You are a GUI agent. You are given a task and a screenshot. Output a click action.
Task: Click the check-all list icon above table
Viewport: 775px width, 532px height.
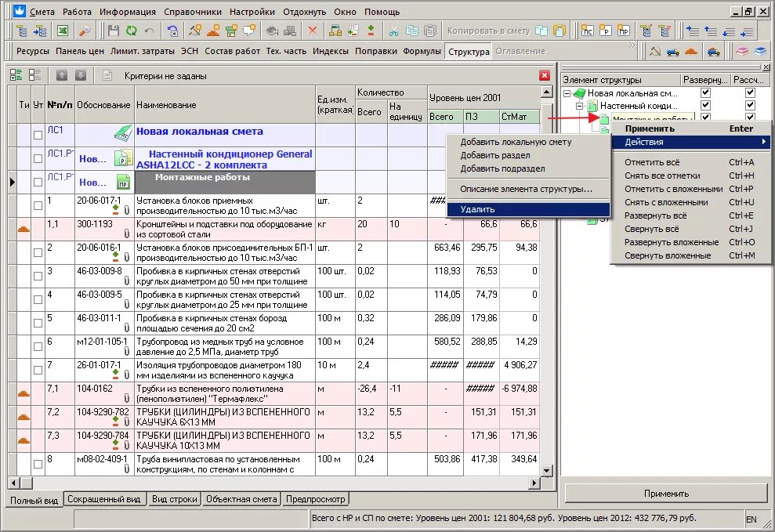pos(16,75)
